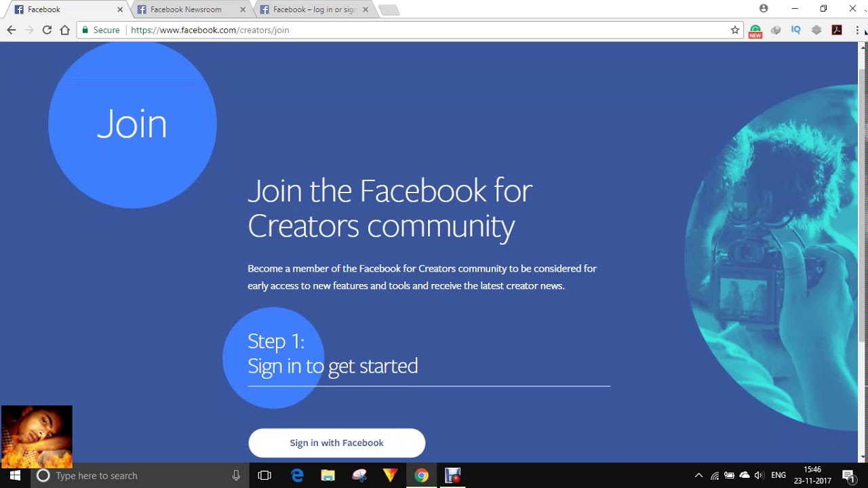Click the green Secure padlock indicator
Image resolution: width=868 pixels, height=488 pixels.
pyautogui.click(x=100, y=30)
